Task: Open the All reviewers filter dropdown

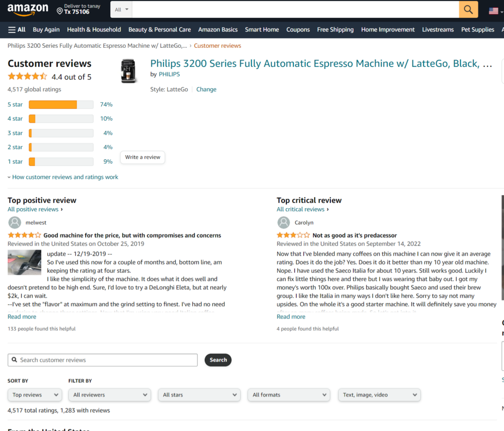Action: coord(110,395)
